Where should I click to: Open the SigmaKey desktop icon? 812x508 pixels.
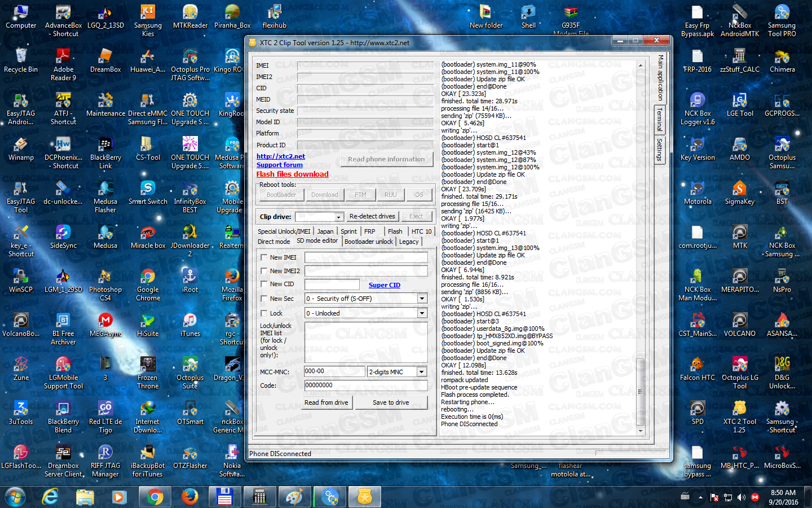[x=739, y=193]
